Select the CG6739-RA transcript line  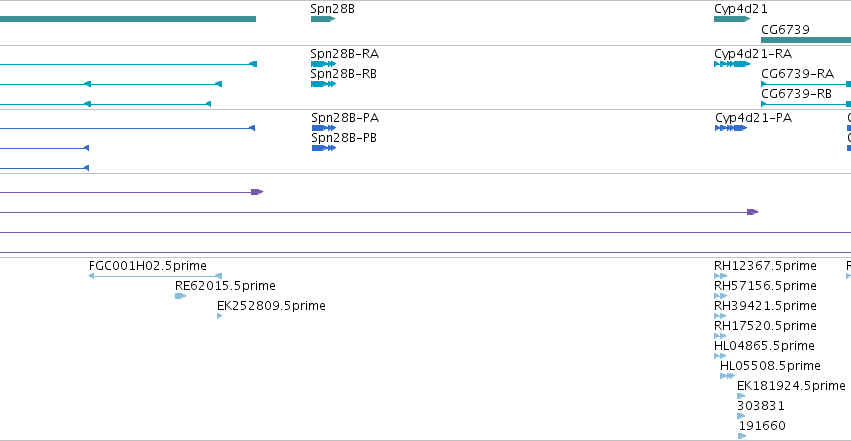tap(806, 84)
